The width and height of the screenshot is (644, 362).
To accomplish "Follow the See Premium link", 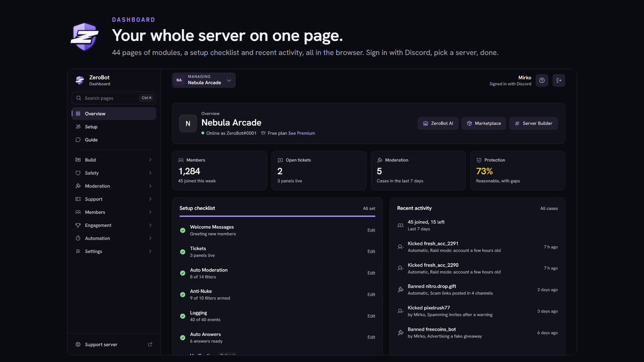I will pyautogui.click(x=301, y=133).
